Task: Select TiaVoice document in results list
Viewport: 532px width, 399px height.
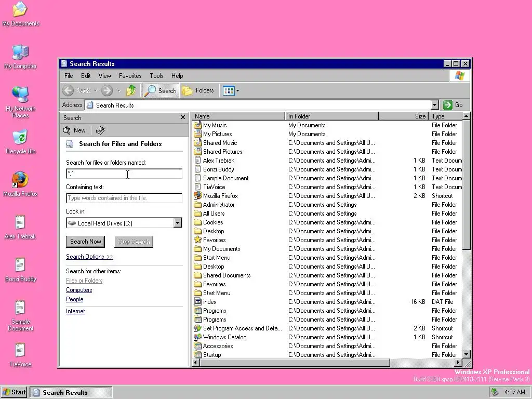Action: point(214,187)
